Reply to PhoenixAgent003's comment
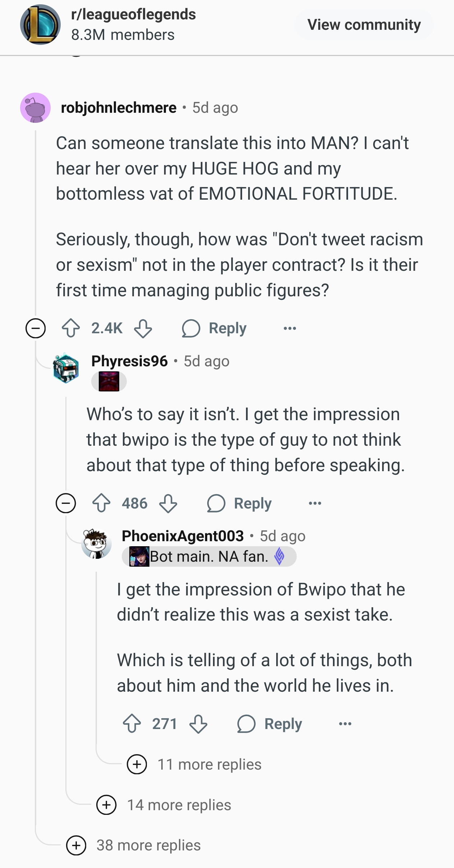 click(270, 724)
